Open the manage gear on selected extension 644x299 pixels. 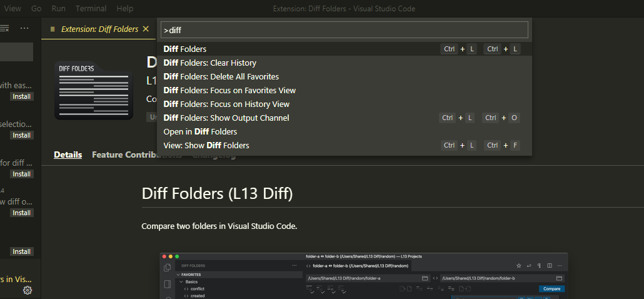click(28, 290)
